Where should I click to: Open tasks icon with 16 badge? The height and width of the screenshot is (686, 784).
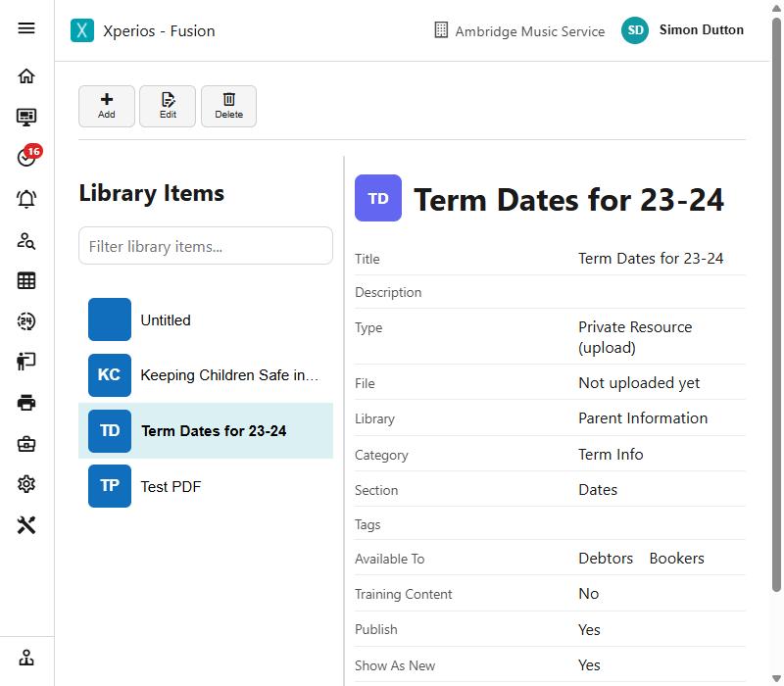tap(28, 155)
